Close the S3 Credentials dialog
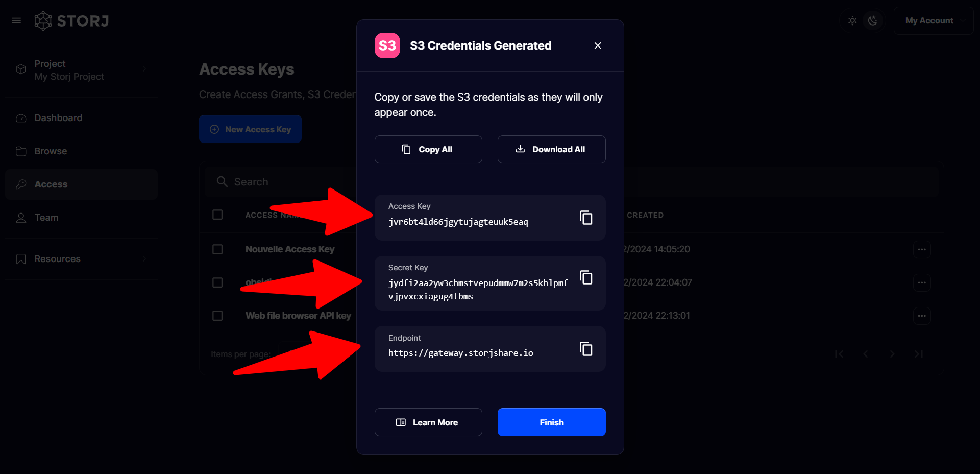The image size is (980, 474). point(598,45)
